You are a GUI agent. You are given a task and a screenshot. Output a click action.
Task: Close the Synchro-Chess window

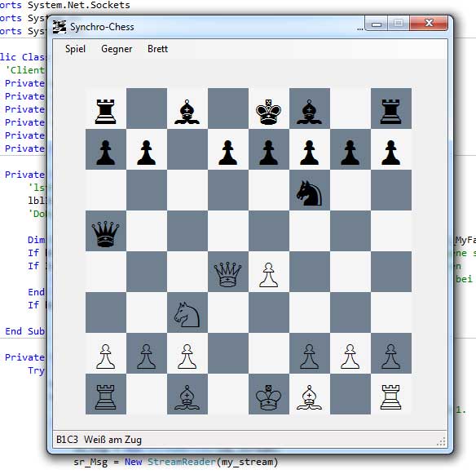[x=429, y=24]
